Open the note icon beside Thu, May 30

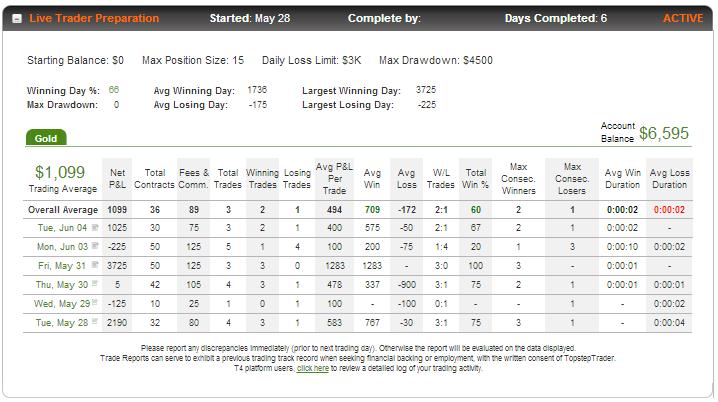(x=95, y=283)
